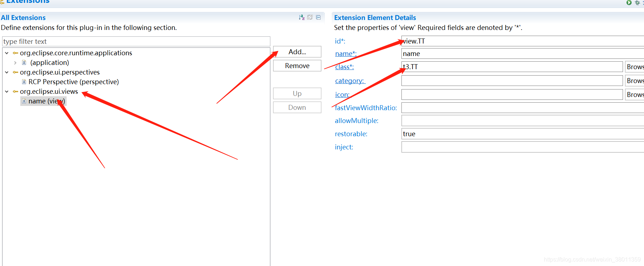Click the inject input field
644x266 pixels.
[x=523, y=147]
